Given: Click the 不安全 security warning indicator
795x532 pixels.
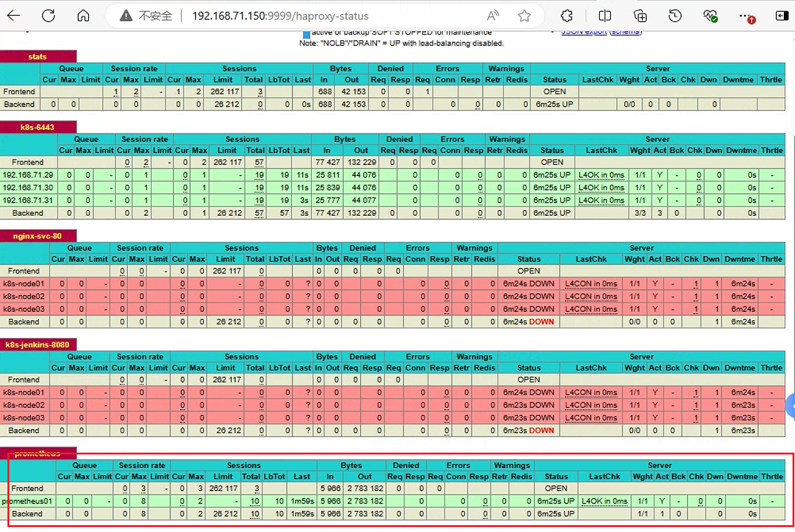Looking at the screenshot, I should [x=146, y=16].
